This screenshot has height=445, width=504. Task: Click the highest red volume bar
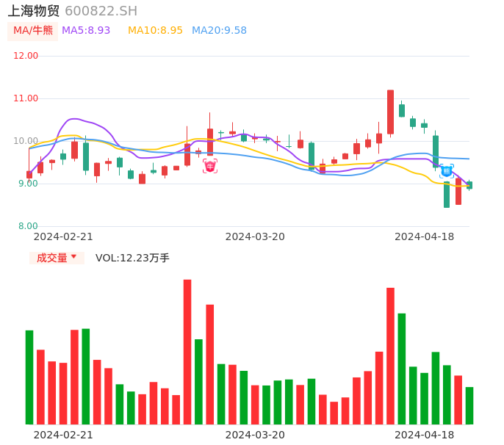pos(187,352)
